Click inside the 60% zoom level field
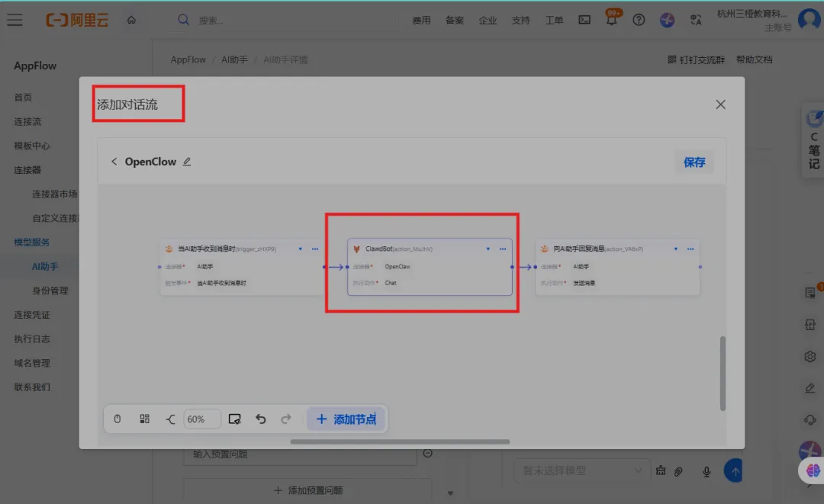The width and height of the screenshot is (824, 504). click(201, 419)
